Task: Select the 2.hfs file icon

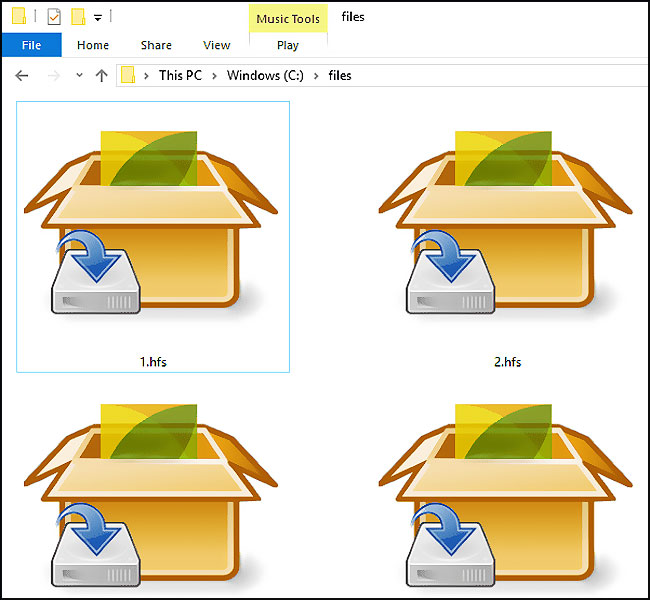Action: (505, 222)
